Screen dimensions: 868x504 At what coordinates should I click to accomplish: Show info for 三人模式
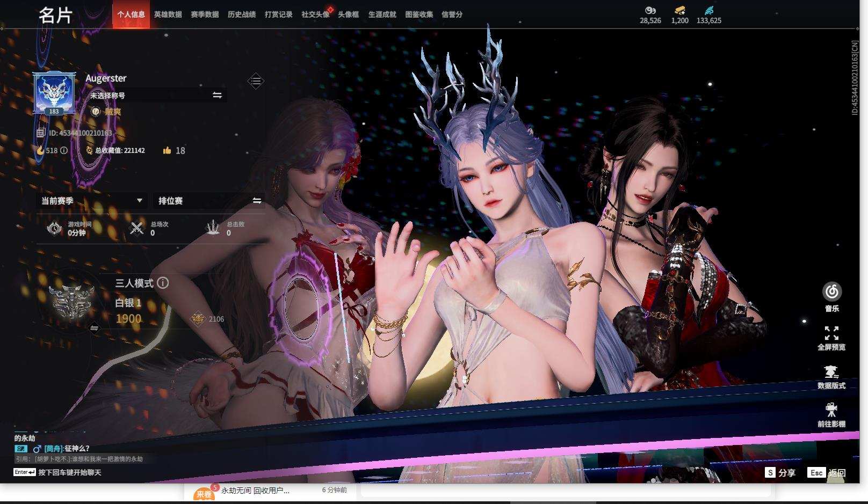[163, 283]
